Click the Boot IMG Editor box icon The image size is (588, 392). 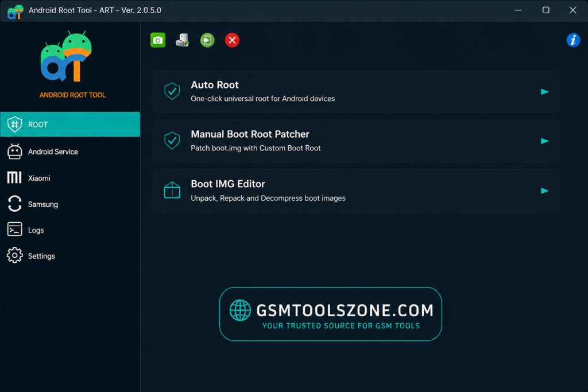click(172, 190)
